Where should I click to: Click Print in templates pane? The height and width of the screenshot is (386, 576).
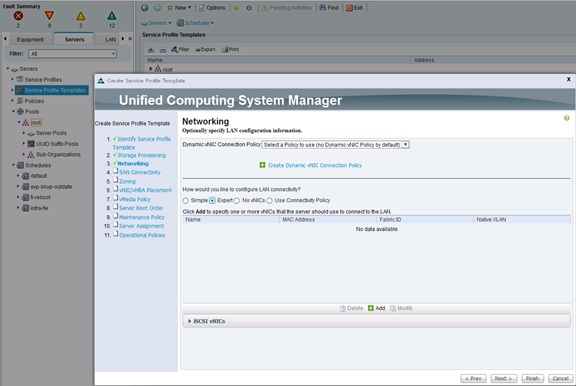[230, 49]
